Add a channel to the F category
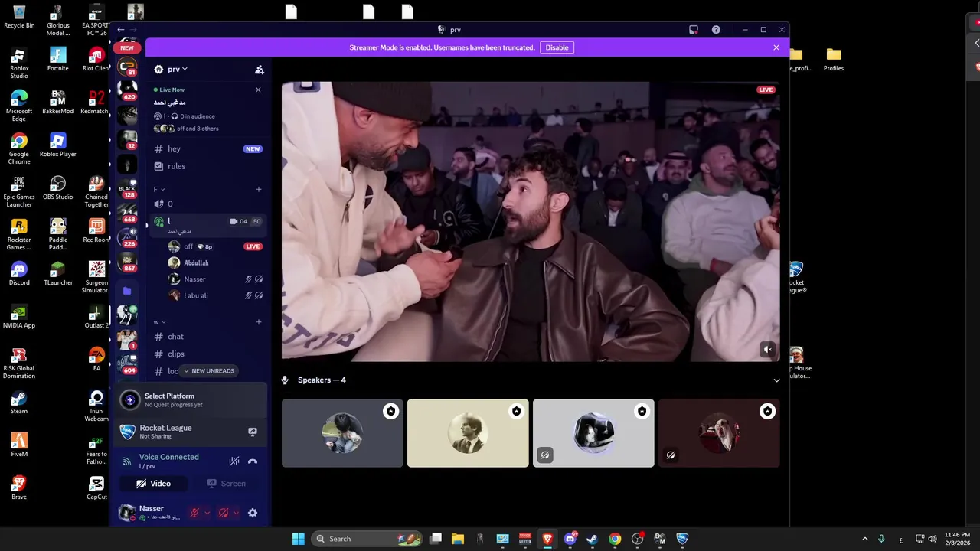980x551 pixels. pos(259,189)
